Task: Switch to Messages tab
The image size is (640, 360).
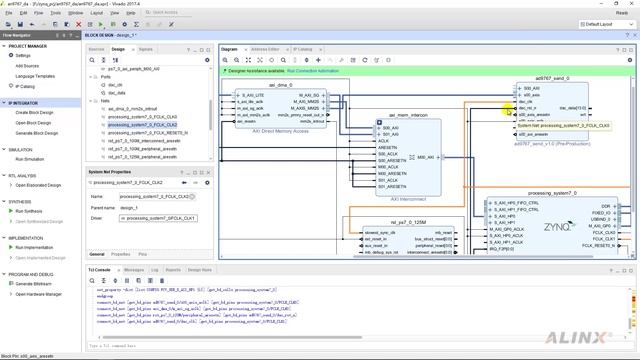Action: coord(134,270)
